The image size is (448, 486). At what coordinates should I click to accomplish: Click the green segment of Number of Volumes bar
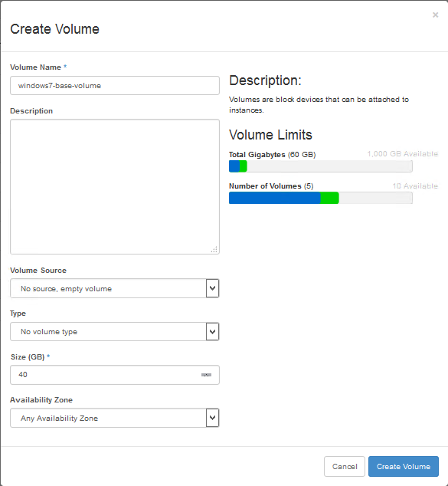pos(329,198)
